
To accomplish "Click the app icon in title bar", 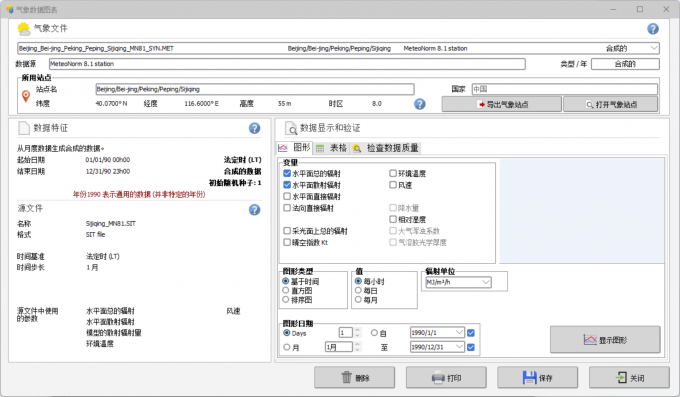I will [10, 9].
